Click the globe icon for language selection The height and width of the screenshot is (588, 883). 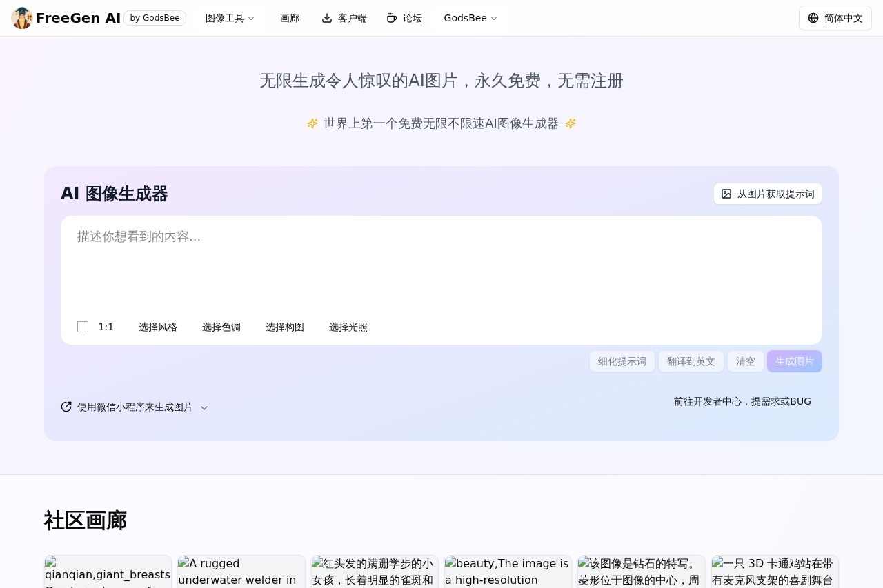click(x=813, y=18)
